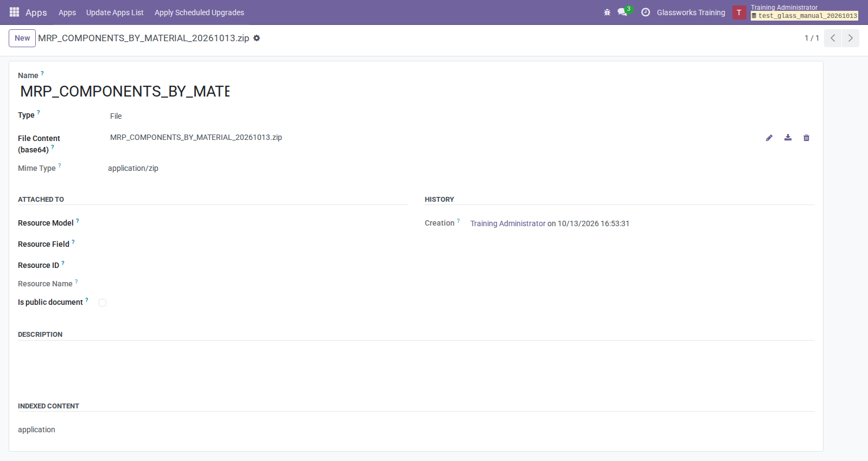
Task: Open the activities clock icon
Action: 646,12
